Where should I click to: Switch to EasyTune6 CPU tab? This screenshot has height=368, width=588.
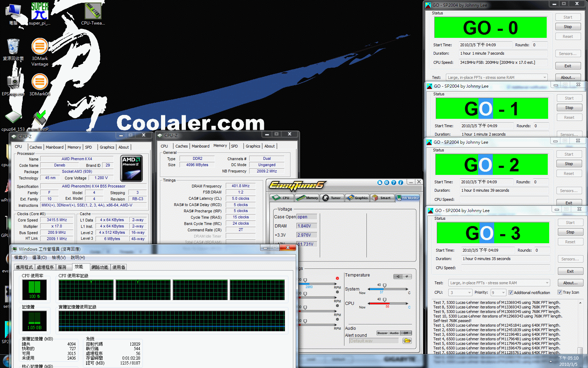[282, 198]
